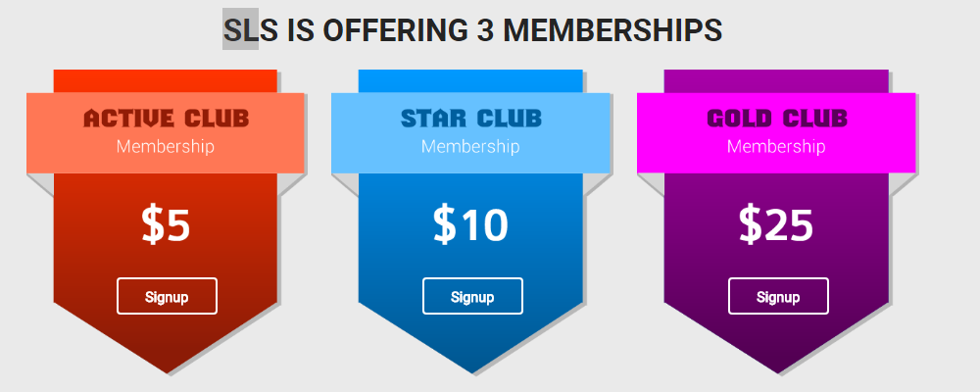Click Signup button on Gold Club card
Viewport: 980px width, 392px height.
pos(778,296)
